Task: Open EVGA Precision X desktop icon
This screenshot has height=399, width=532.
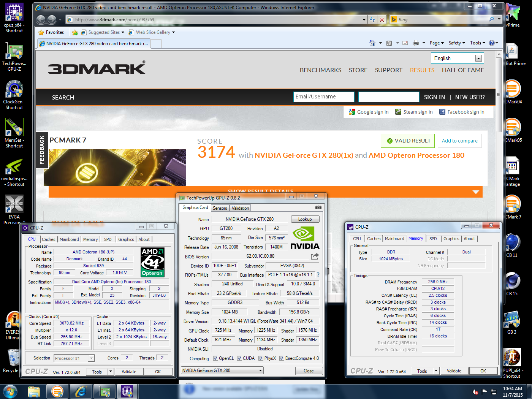Action: [14, 210]
